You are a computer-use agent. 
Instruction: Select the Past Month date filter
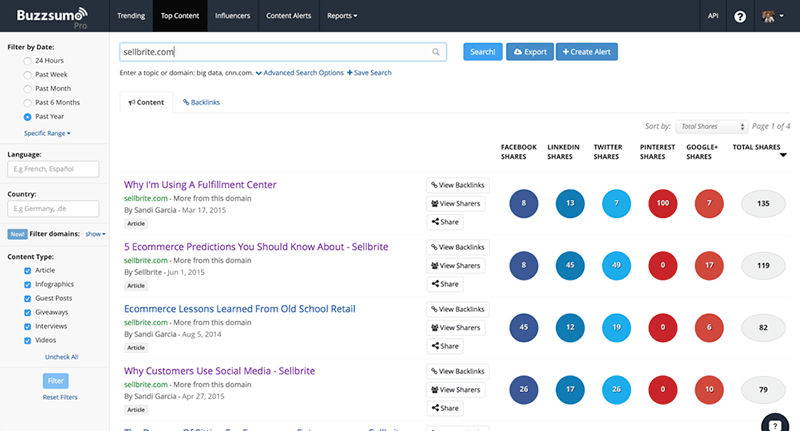[x=28, y=89]
